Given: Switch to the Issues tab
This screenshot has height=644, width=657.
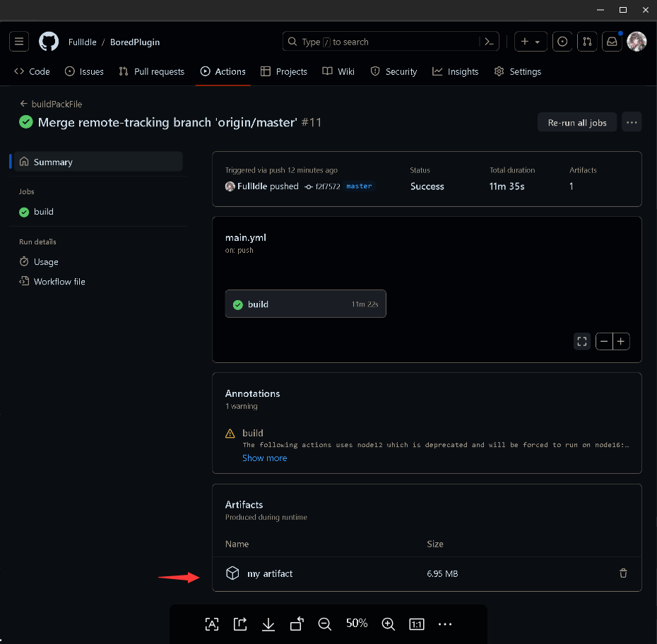Looking at the screenshot, I should coord(84,71).
